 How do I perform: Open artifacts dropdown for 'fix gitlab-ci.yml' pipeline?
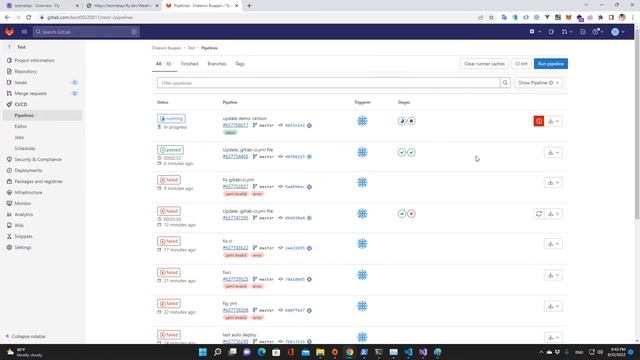coord(553,182)
